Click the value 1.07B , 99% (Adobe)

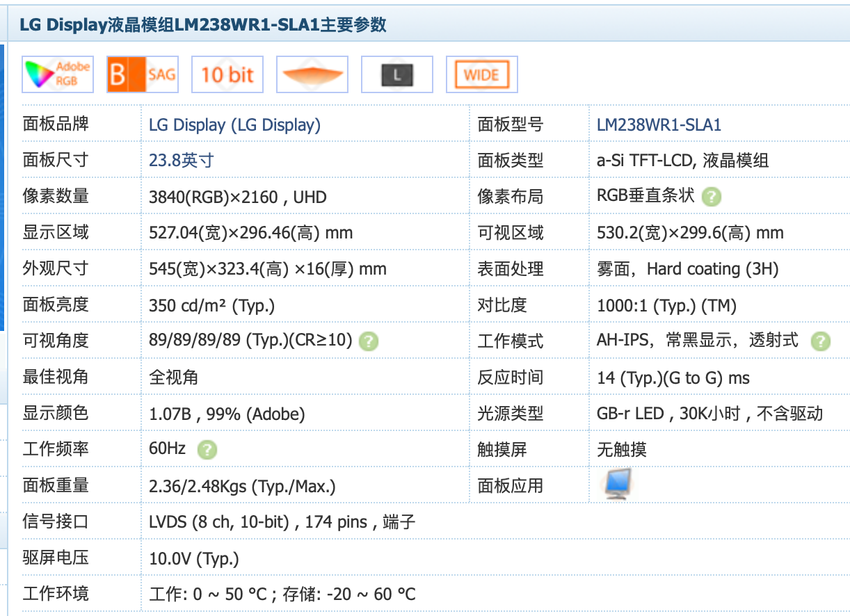tap(227, 414)
